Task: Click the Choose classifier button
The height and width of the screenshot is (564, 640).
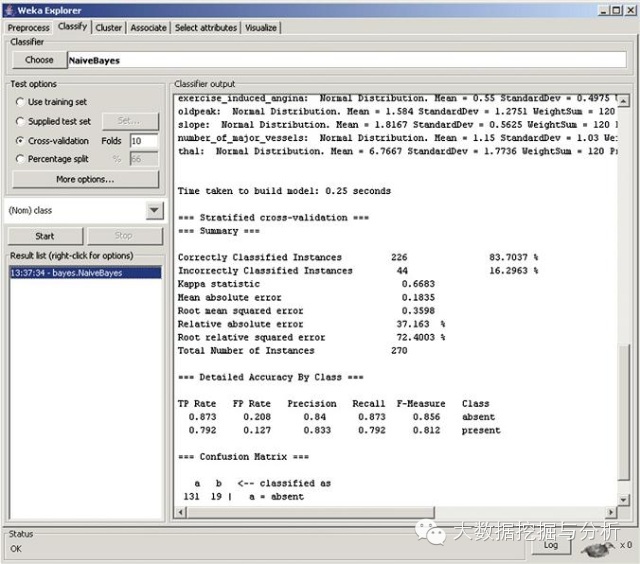Action: tap(39, 60)
